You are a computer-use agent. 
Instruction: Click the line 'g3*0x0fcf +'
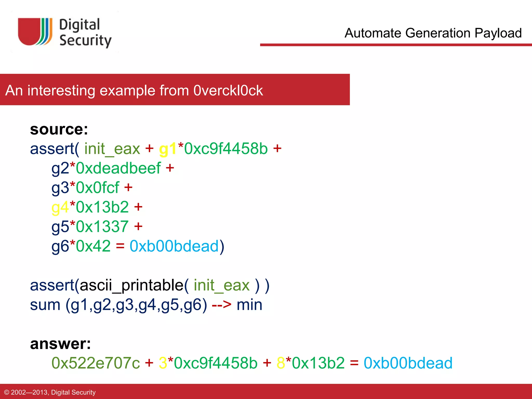coord(92,188)
